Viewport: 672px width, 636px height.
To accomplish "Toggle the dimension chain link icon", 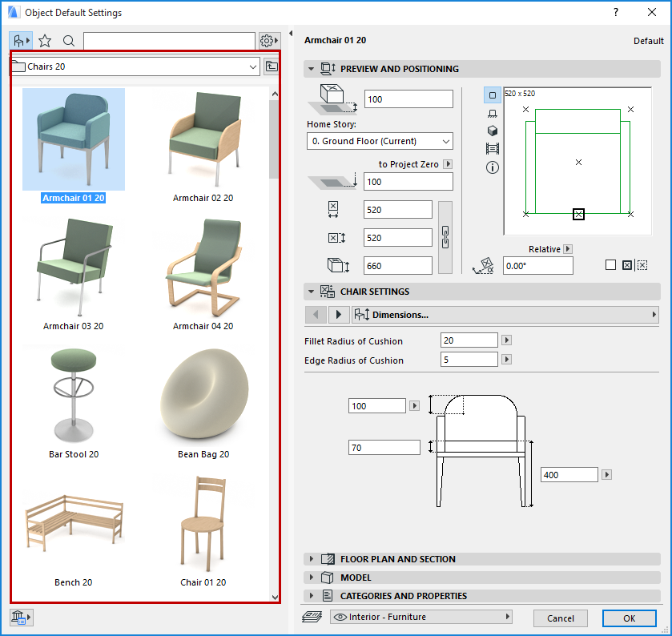I will pyautogui.click(x=446, y=238).
